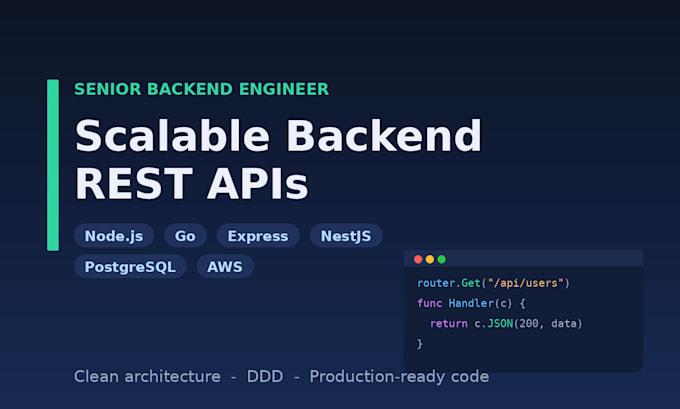The image size is (680, 409).
Task: Click the green dot in code window
Action: click(x=441, y=259)
